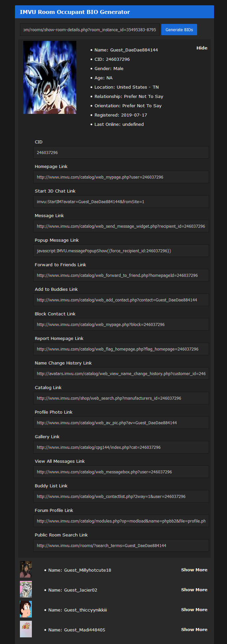
Task: Show more for Guest_Jacier02
Action: click(194, 590)
